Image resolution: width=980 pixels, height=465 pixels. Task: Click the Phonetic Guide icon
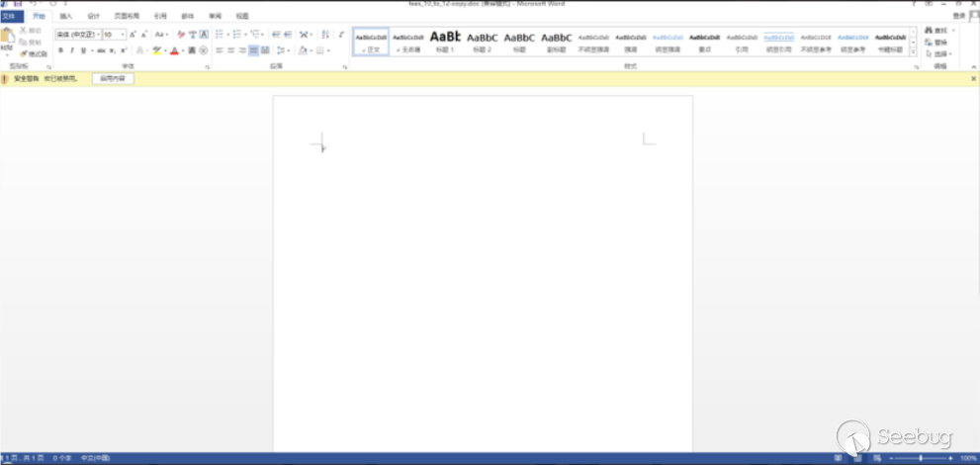(x=193, y=35)
